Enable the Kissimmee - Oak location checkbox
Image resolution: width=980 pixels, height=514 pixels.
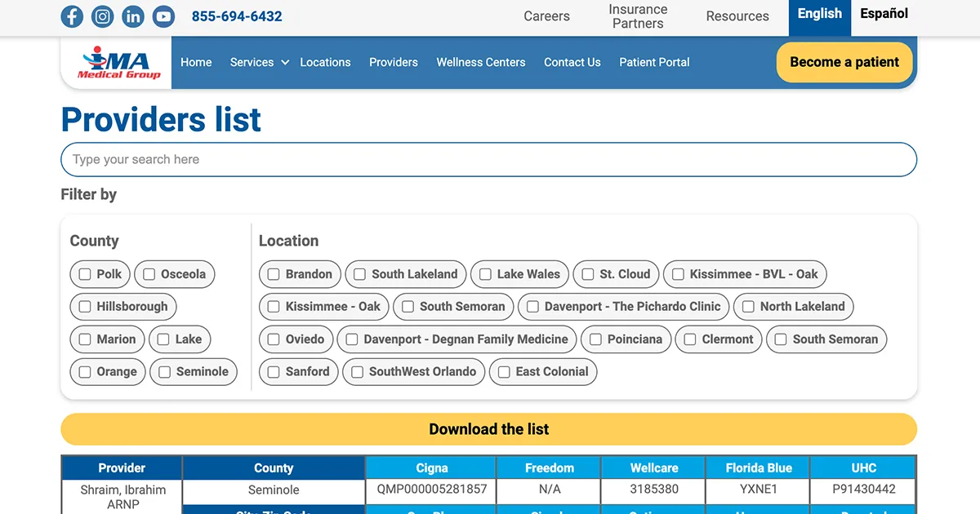[273, 307]
